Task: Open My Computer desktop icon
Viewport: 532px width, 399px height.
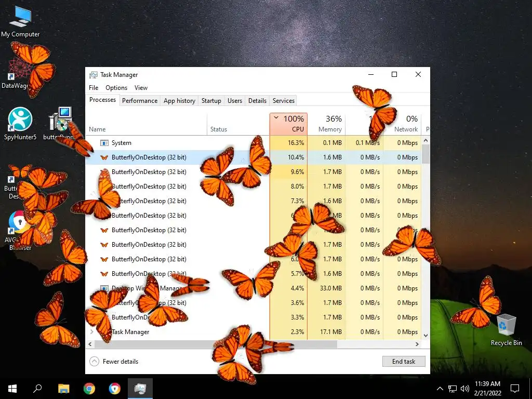Action: tap(20, 20)
